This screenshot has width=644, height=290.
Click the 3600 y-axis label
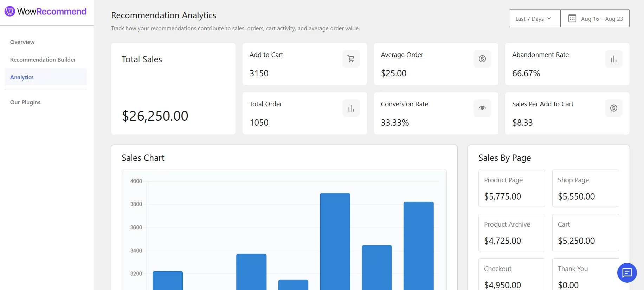coord(136,227)
